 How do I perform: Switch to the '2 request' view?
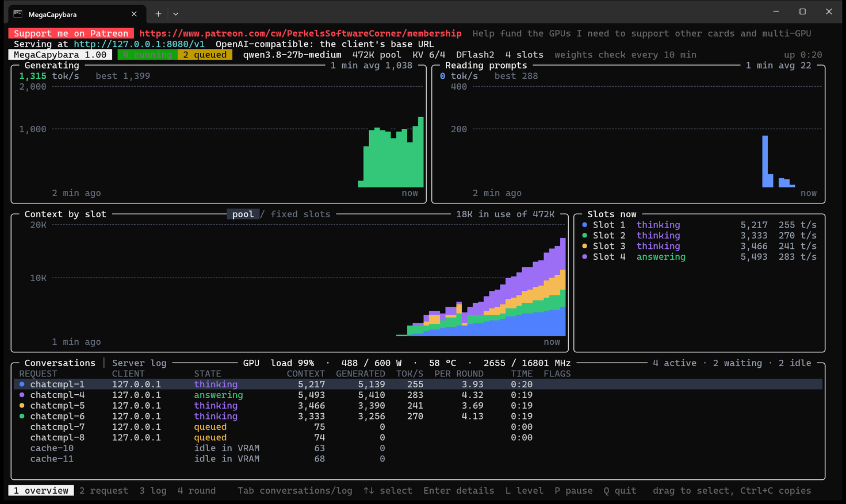pos(104,491)
